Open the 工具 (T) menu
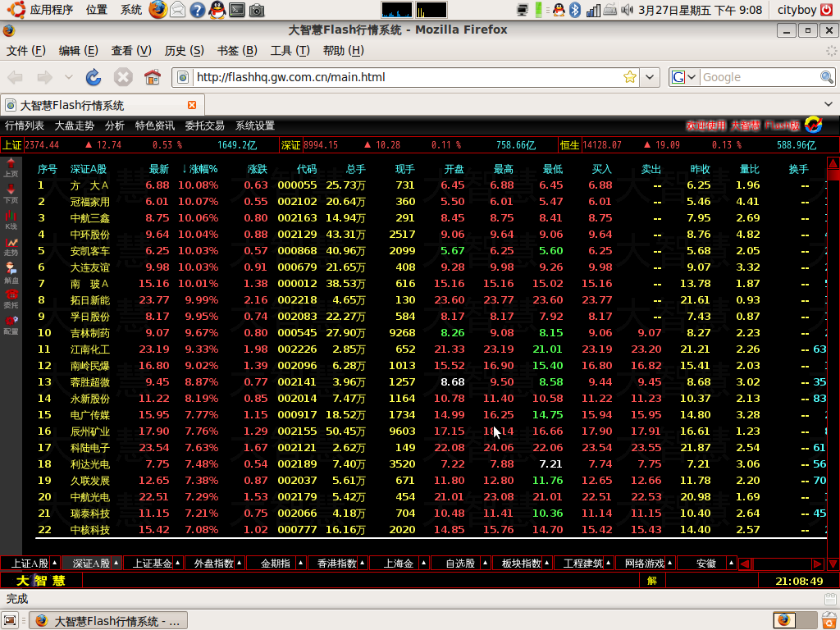The height and width of the screenshot is (630, 840). (290, 50)
